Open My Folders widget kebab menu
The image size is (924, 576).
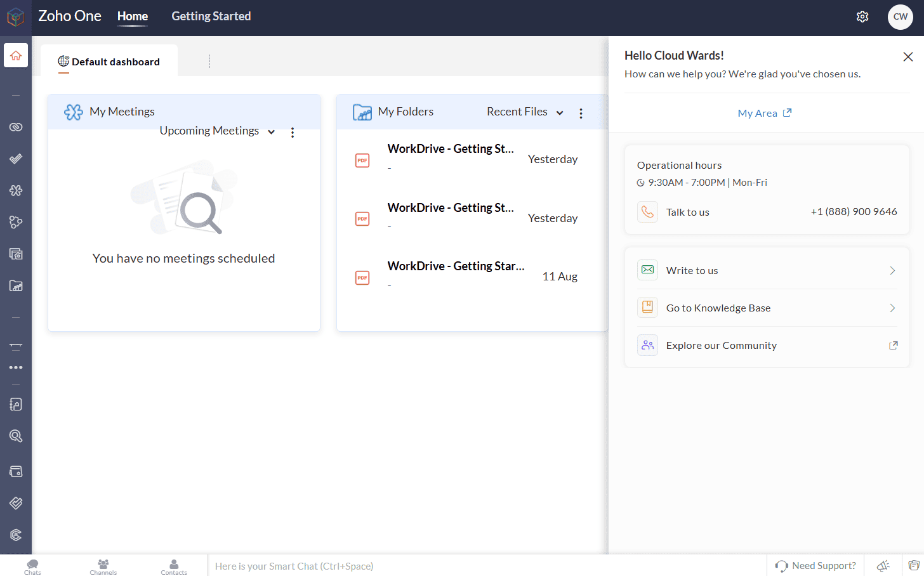pyautogui.click(x=581, y=113)
